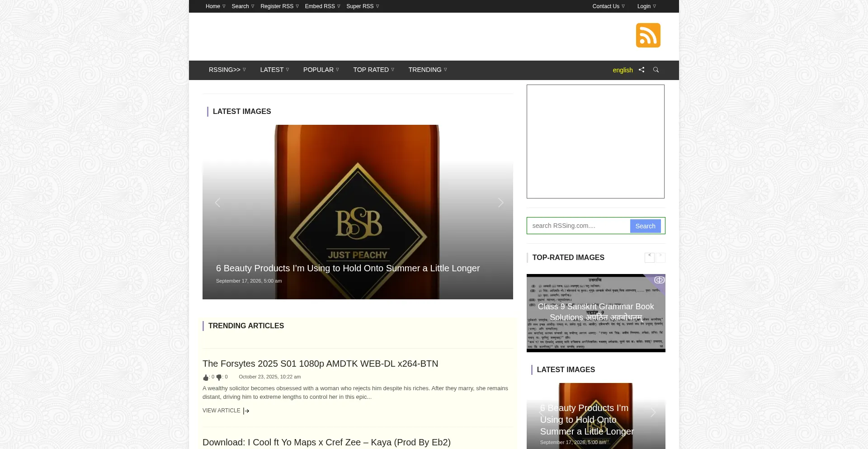This screenshot has height=449, width=868.
Task: Open the Class 9 Sanskrit Grammar Book thumbnail
Action: point(596,313)
